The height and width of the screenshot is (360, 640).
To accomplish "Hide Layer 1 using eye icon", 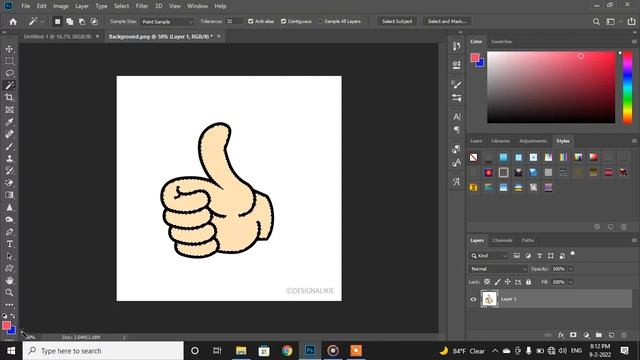I will coord(473,299).
